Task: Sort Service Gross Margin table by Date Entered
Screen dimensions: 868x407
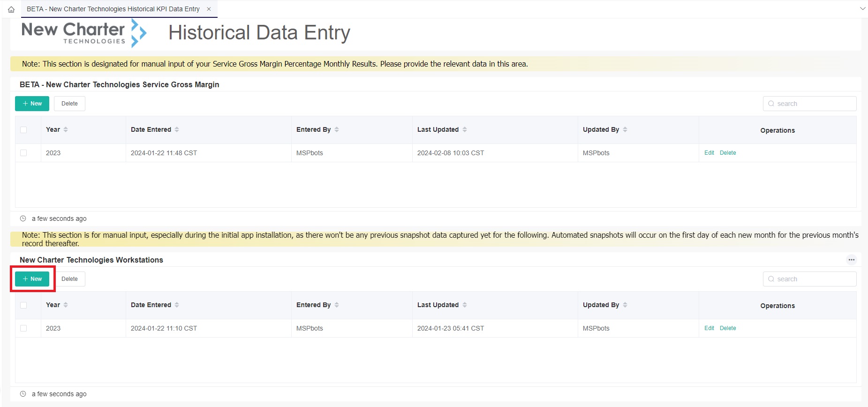Action: click(x=177, y=129)
